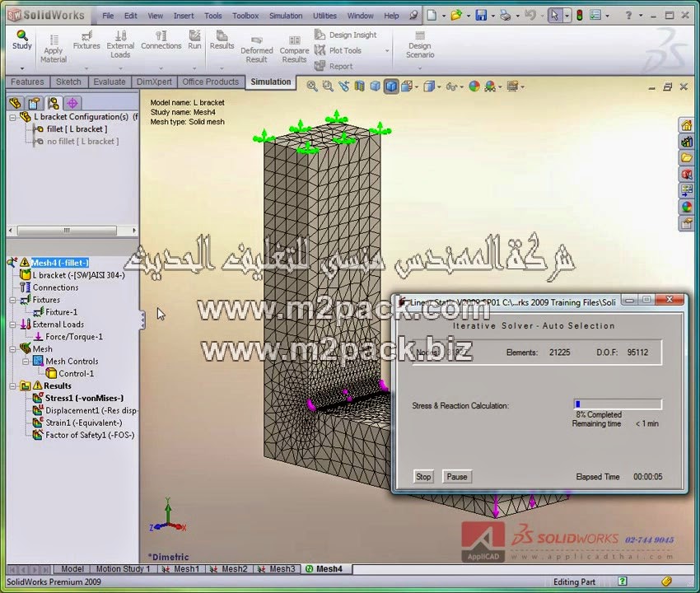Open the Insert menu

click(184, 16)
